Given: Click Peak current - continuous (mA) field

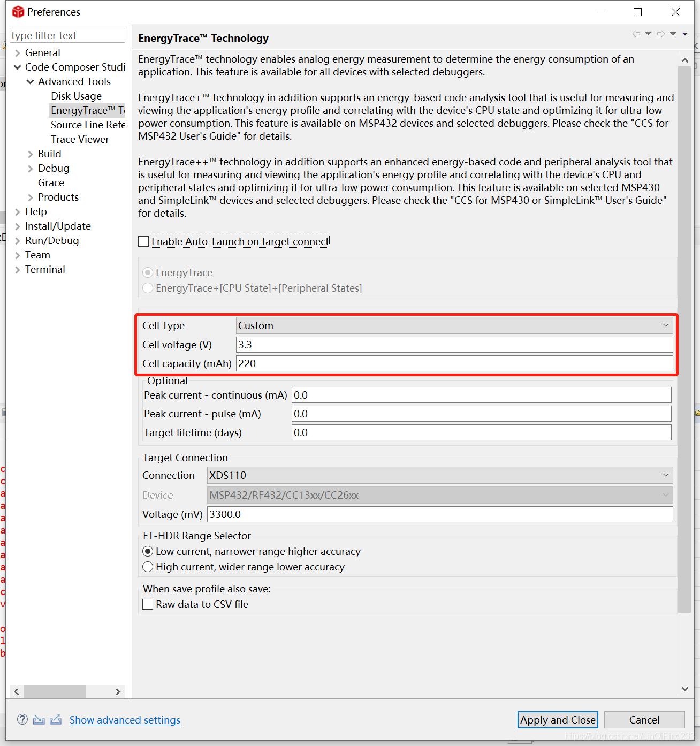Looking at the screenshot, I should coord(482,395).
